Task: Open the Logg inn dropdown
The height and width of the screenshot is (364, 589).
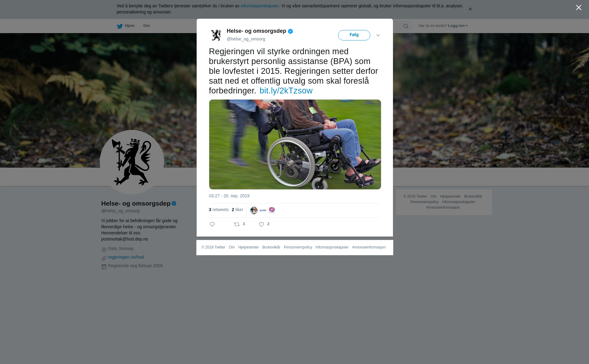Action: coord(458,26)
